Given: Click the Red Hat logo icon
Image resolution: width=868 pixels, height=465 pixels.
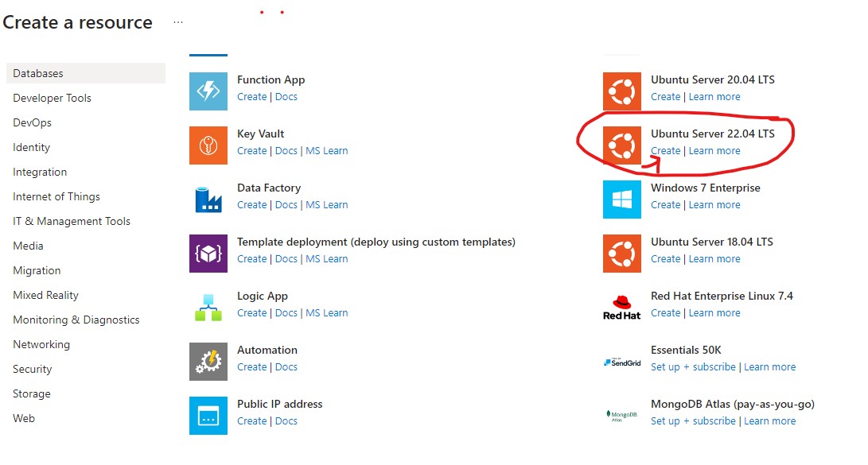Looking at the screenshot, I should pyautogui.click(x=622, y=308).
